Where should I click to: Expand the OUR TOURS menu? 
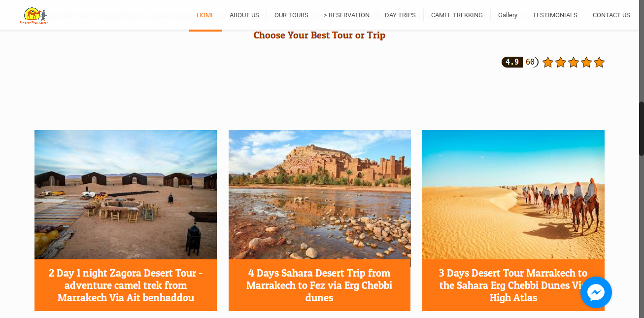(x=291, y=15)
